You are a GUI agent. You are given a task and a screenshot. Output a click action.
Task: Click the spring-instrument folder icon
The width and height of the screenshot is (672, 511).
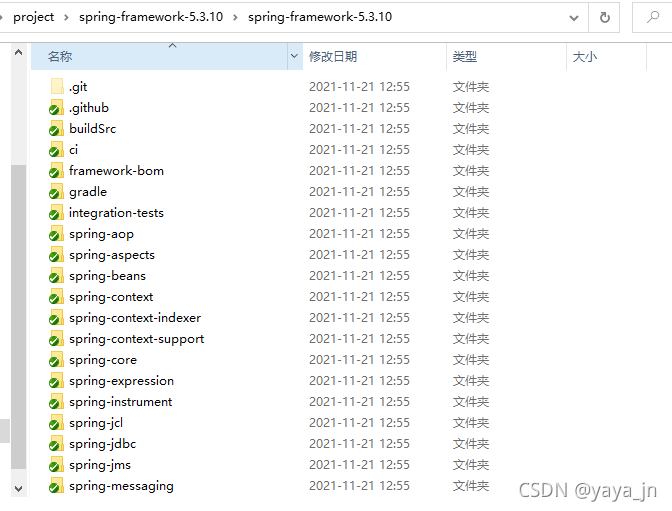(57, 401)
